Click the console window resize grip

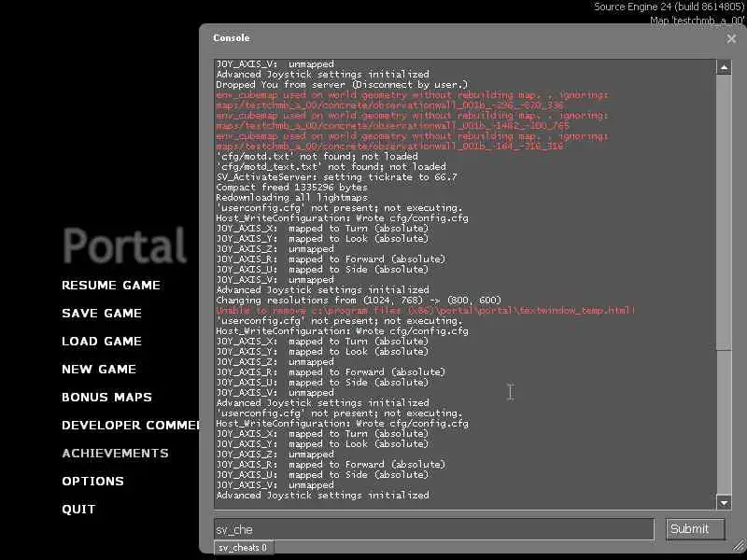(739, 546)
